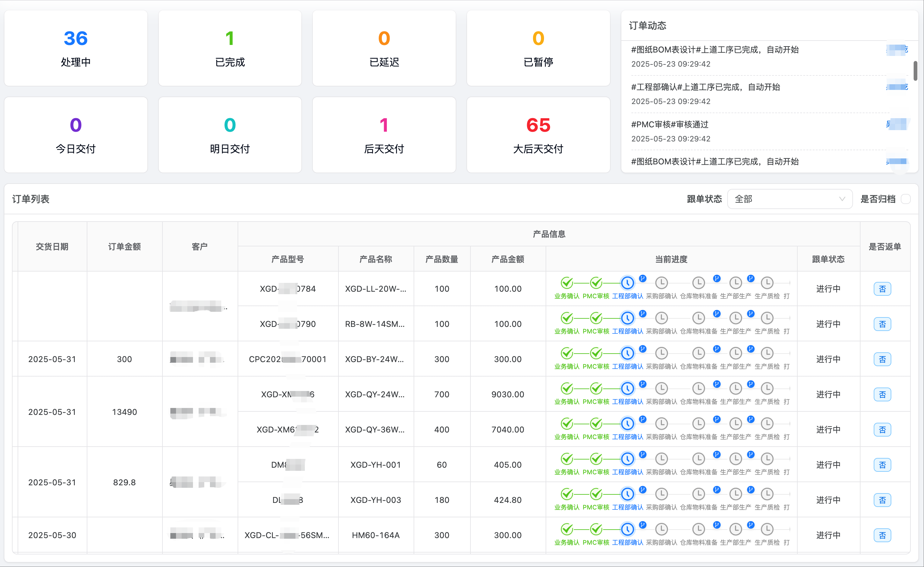Click 业务确认 checkmark icon in XGD-QY-24W row
This screenshot has height=567, width=924.
[x=567, y=388]
